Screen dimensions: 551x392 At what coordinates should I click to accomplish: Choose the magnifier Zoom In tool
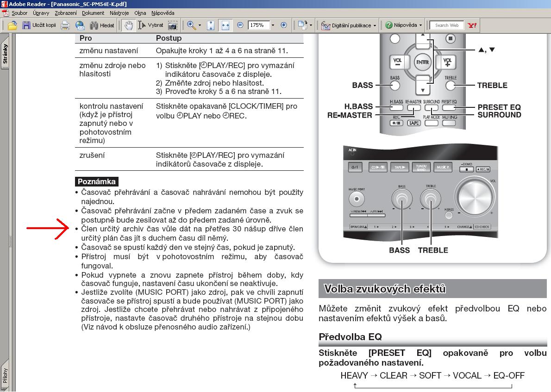click(191, 25)
